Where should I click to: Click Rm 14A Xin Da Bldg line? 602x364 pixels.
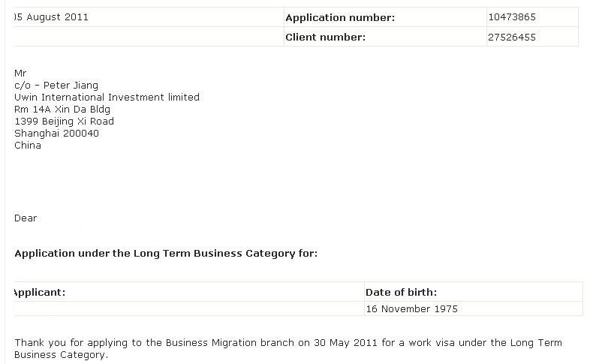click(62, 110)
